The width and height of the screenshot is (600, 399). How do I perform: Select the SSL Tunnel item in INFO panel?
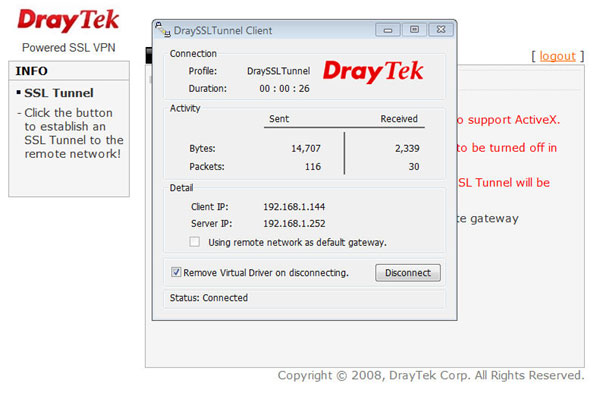tap(59, 93)
